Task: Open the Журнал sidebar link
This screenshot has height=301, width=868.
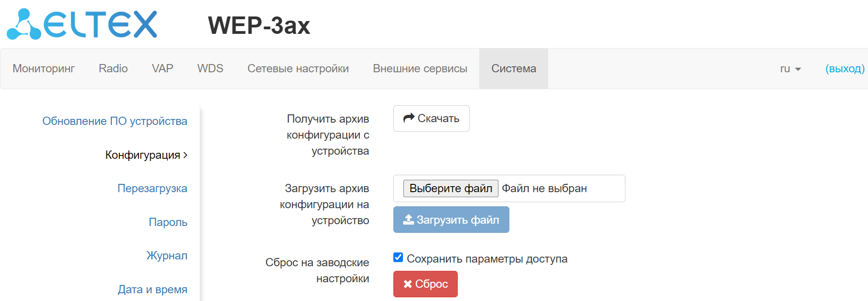Action: (x=167, y=256)
